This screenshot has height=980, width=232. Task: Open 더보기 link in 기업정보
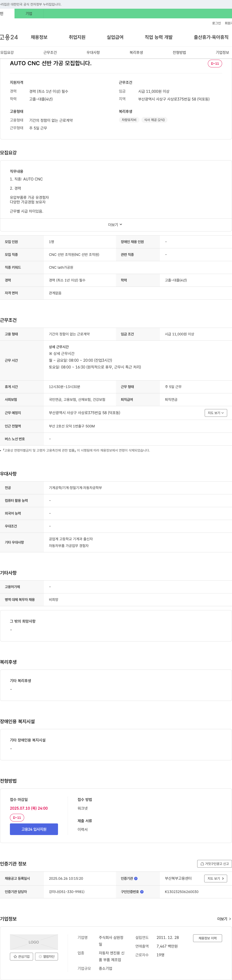click(224, 919)
